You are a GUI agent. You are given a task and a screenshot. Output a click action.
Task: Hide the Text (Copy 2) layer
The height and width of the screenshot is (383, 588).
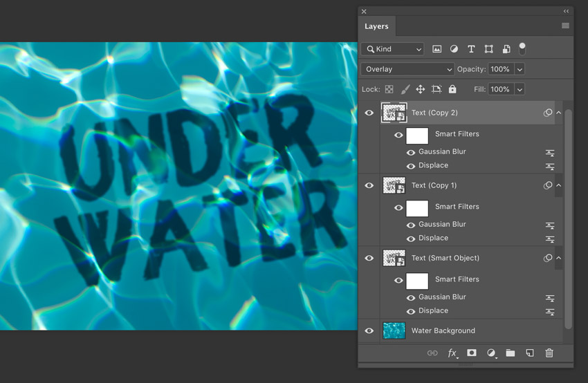click(369, 113)
